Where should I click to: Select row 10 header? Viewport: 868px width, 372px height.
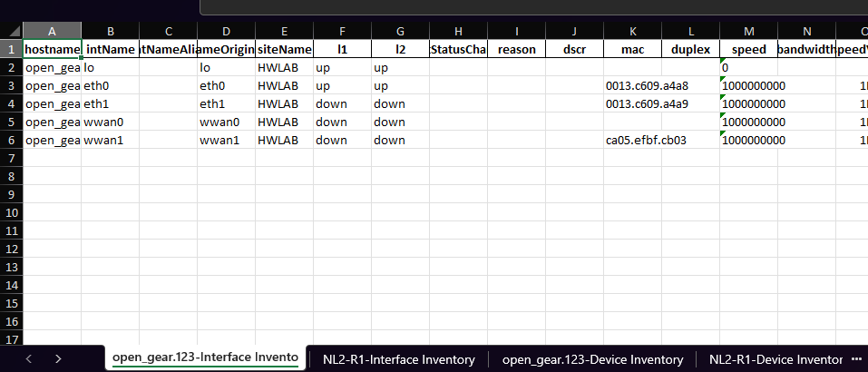(x=11, y=212)
